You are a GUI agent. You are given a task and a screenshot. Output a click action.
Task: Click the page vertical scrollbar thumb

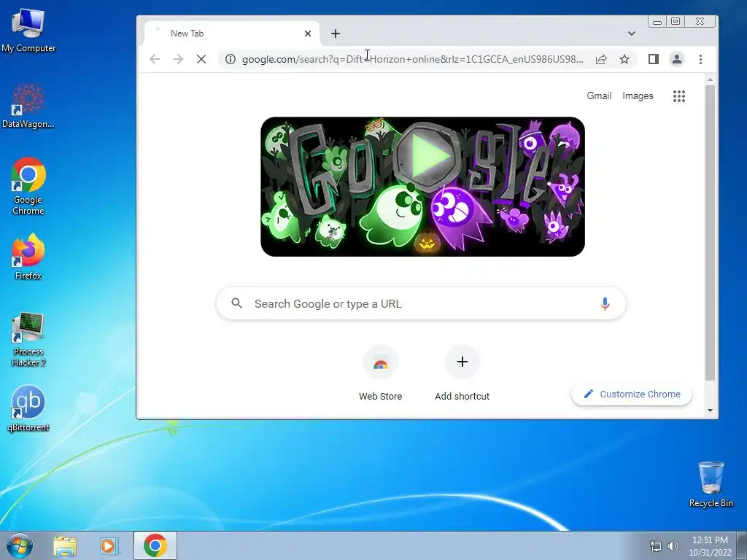click(x=710, y=233)
